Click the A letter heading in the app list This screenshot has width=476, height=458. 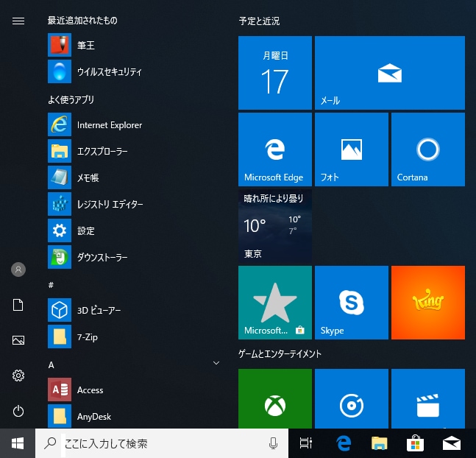[x=51, y=364]
